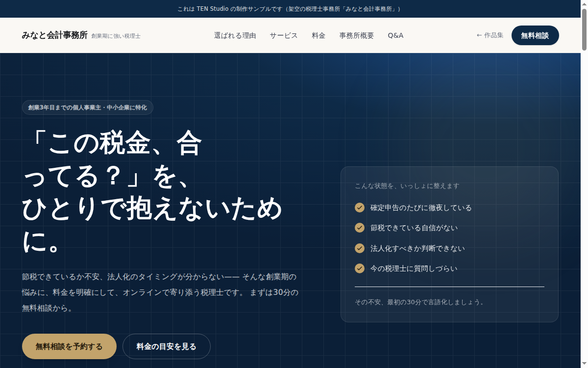Image resolution: width=588 pixels, height=368 pixels.
Task: Click the text 節税できている自信がない
Action: pos(414,228)
